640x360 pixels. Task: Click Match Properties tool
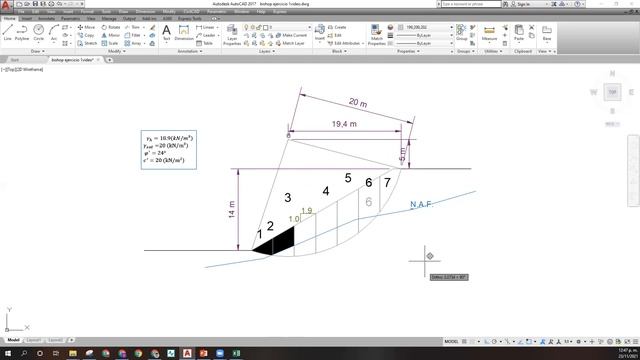click(376, 34)
